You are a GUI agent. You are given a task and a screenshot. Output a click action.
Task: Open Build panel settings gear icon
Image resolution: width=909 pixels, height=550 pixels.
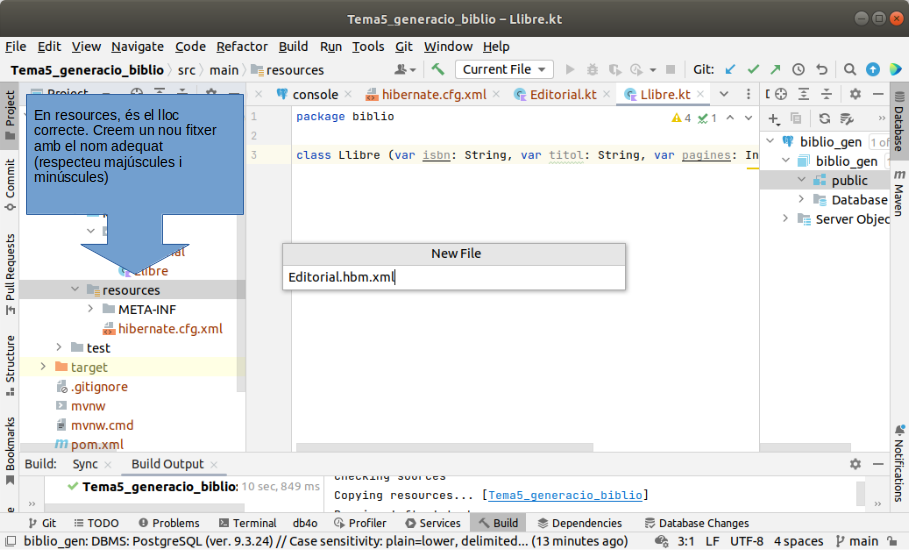tap(855, 464)
